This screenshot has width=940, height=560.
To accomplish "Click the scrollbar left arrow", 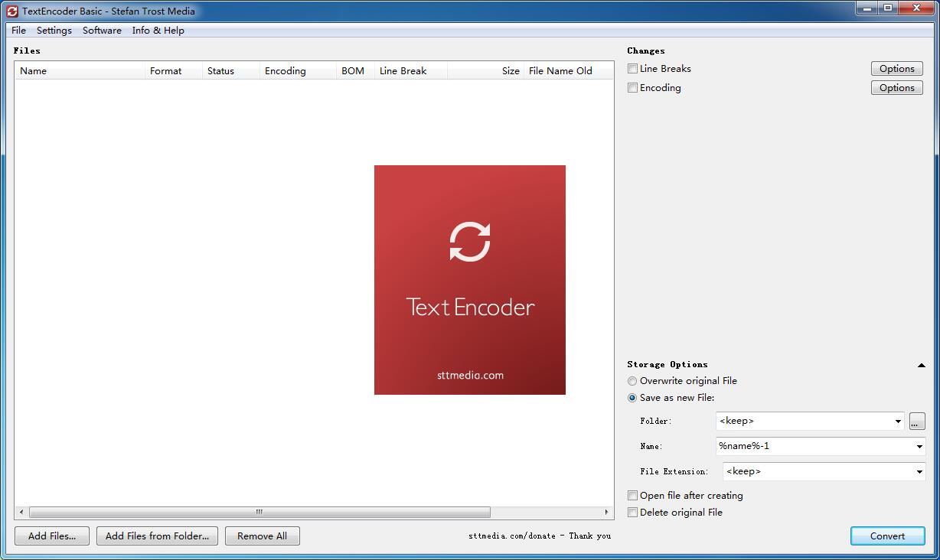I will (21, 512).
